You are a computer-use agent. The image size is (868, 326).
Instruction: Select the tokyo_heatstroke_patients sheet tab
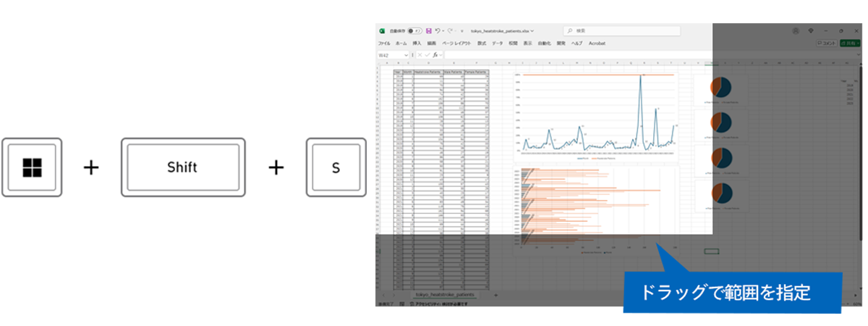pyautogui.click(x=446, y=296)
